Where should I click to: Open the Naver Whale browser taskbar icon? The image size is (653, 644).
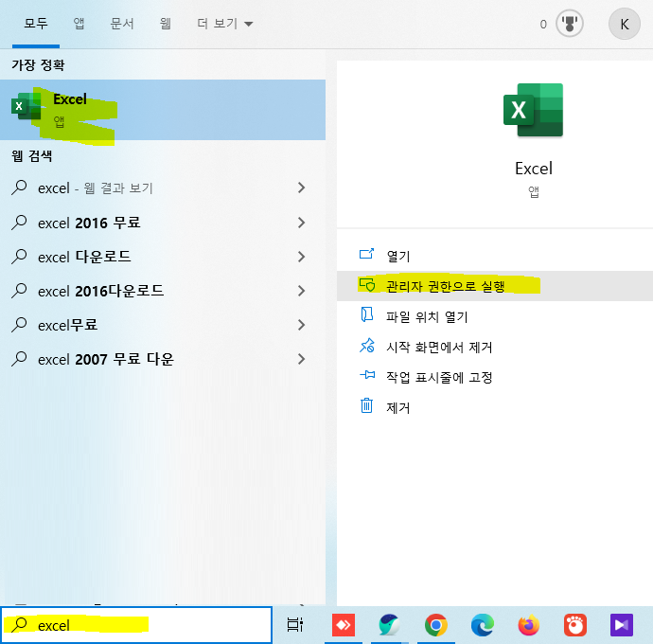tap(389, 625)
